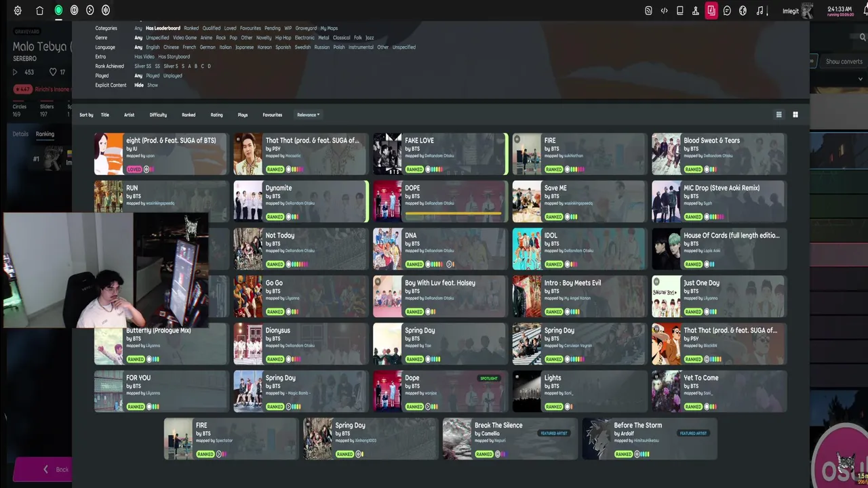868x488 pixels.
Task: Select the 'House Of Cards' beatmap title
Action: (732, 235)
